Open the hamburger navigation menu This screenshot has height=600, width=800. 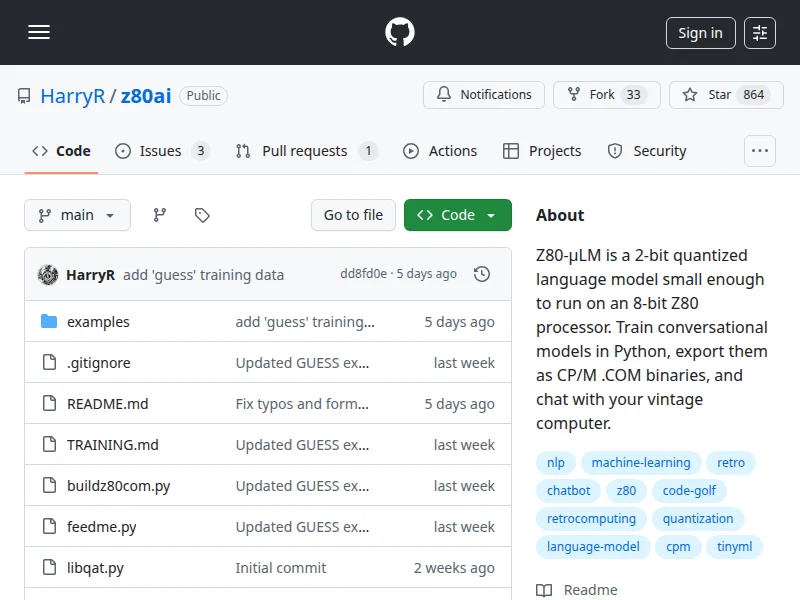(x=39, y=33)
